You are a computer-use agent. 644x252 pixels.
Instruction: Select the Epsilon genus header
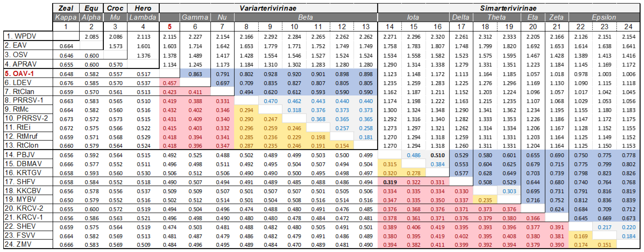pyautogui.click(x=604, y=17)
